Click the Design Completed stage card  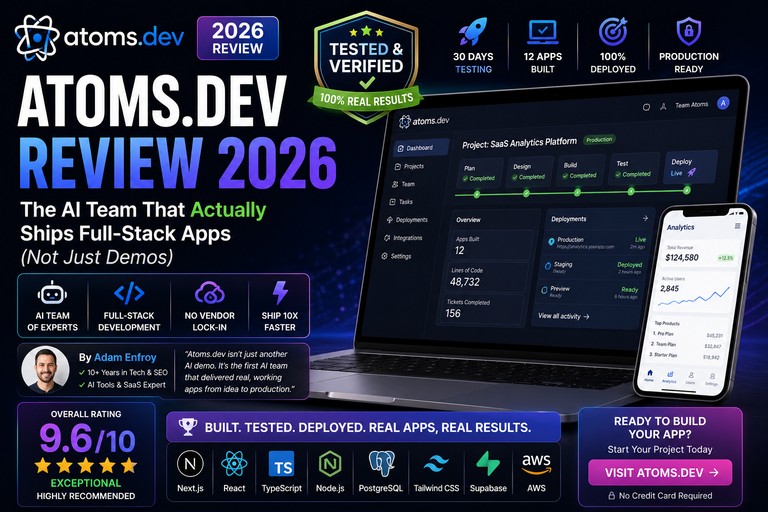point(530,172)
